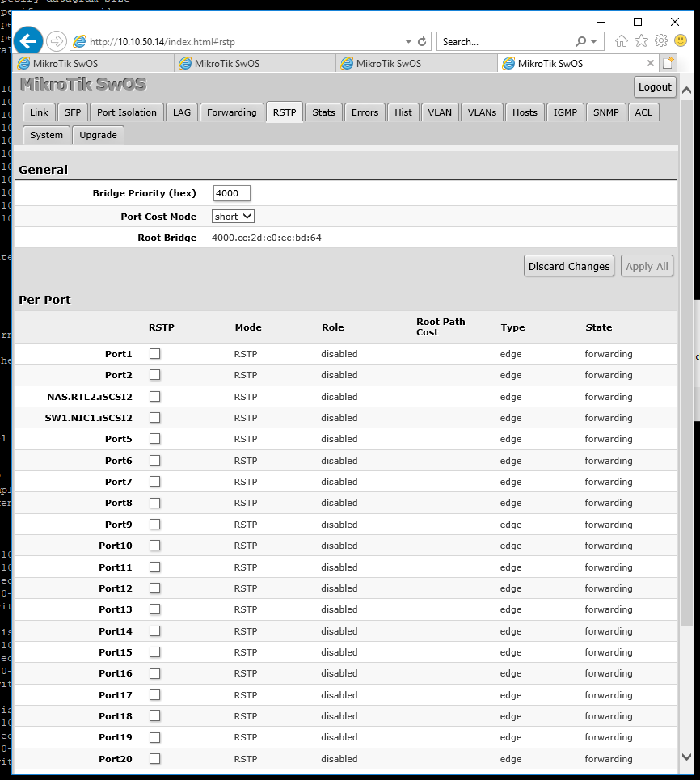Open the Port Cost Mode dropdown

pyautogui.click(x=233, y=217)
